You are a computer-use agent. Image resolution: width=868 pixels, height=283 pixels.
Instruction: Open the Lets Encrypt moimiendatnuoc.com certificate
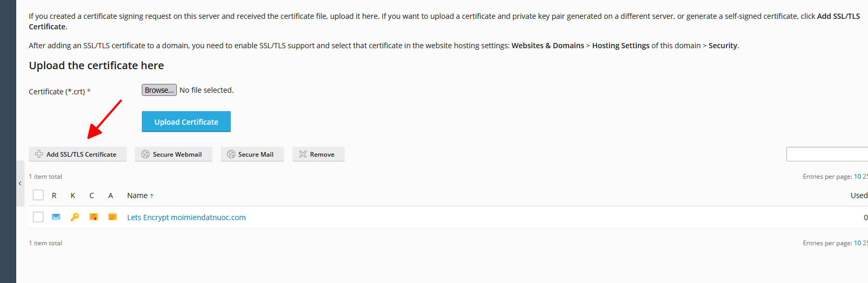[186, 217]
